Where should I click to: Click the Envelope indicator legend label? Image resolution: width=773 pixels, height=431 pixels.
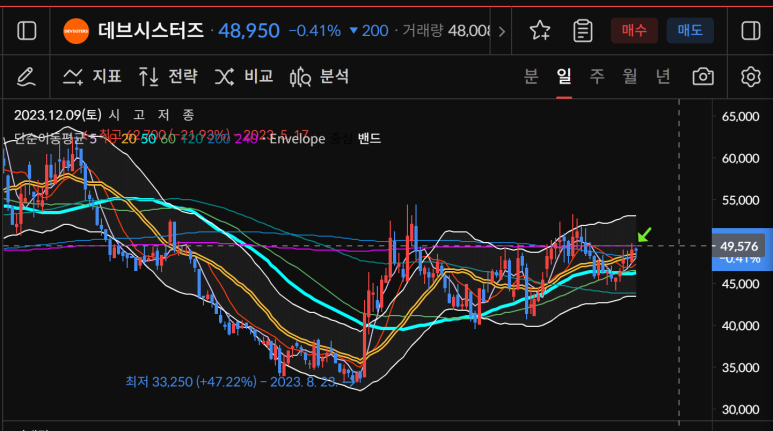point(297,139)
